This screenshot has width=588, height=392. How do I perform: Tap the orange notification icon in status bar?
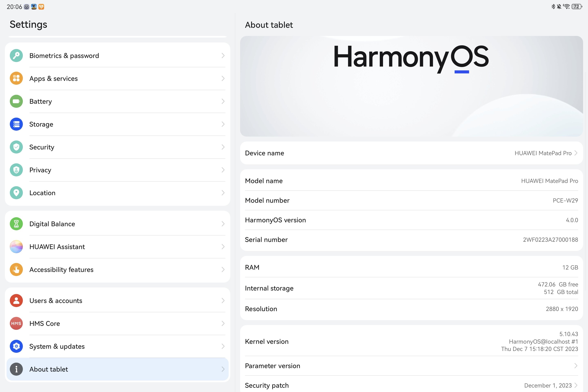pyautogui.click(x=41, y=7)
